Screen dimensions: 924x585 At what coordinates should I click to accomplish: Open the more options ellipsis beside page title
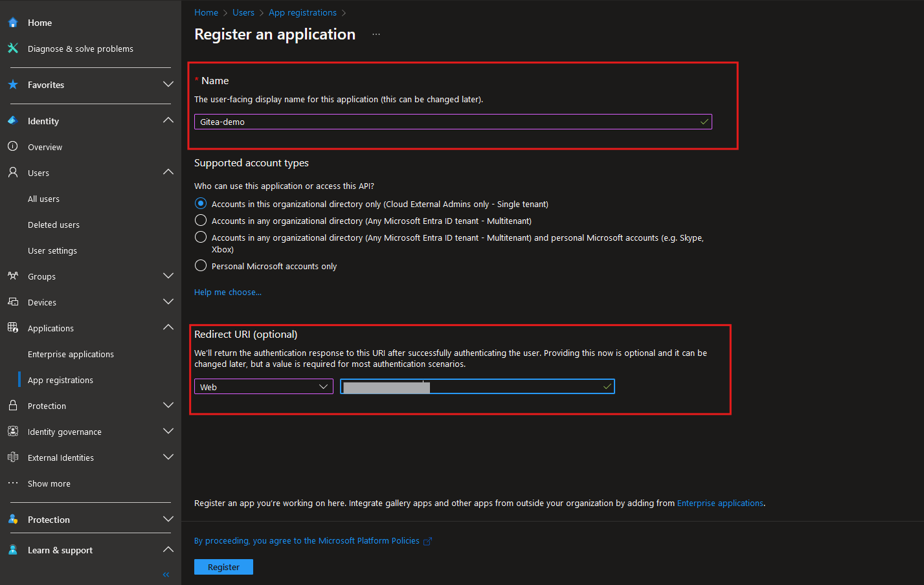click(376, 34)
